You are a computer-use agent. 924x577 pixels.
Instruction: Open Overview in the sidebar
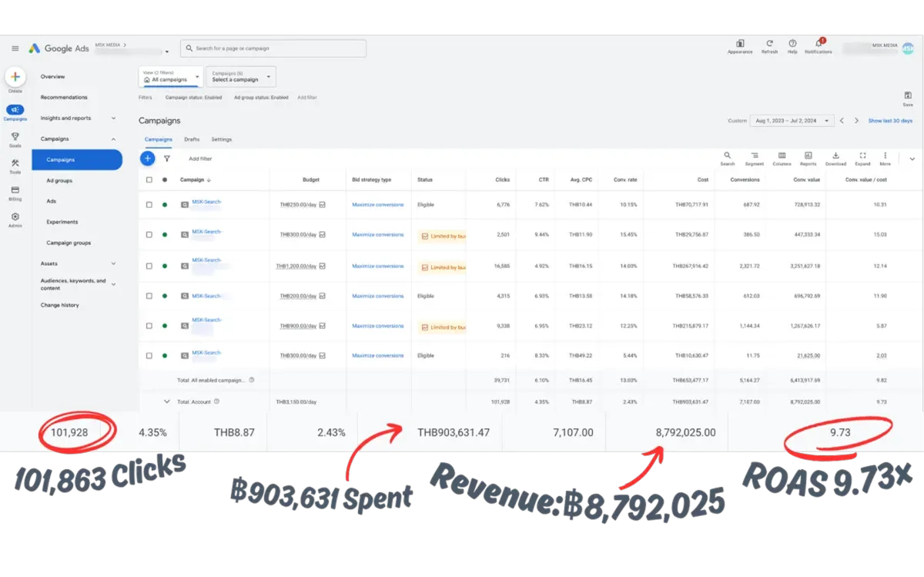tap(53, 77)
